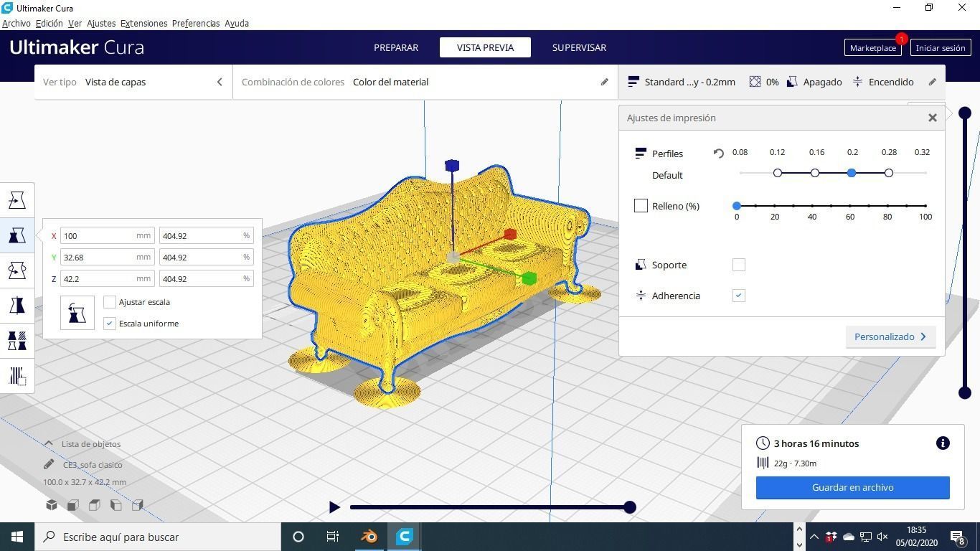
Task: Select the Move tool in the left toolbar
Action: pyautogui.click(x=17, y=200)
